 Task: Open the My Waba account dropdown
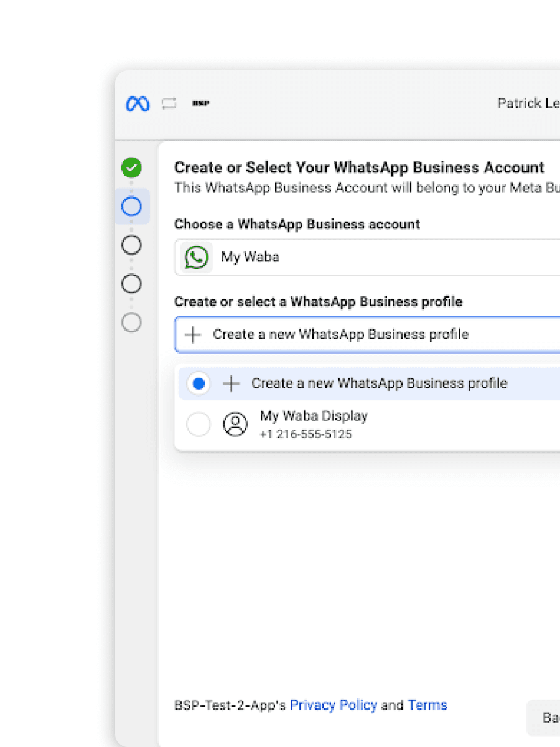click(367, 257)
